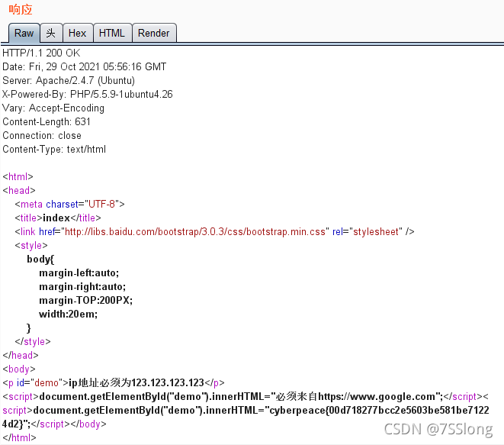Click the title 'index' line
The height and width of the screenshot is (445, 504).
pos(58,218)
